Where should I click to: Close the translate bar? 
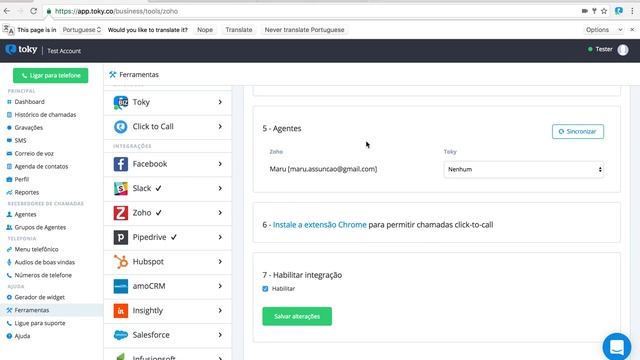point(632,30)
